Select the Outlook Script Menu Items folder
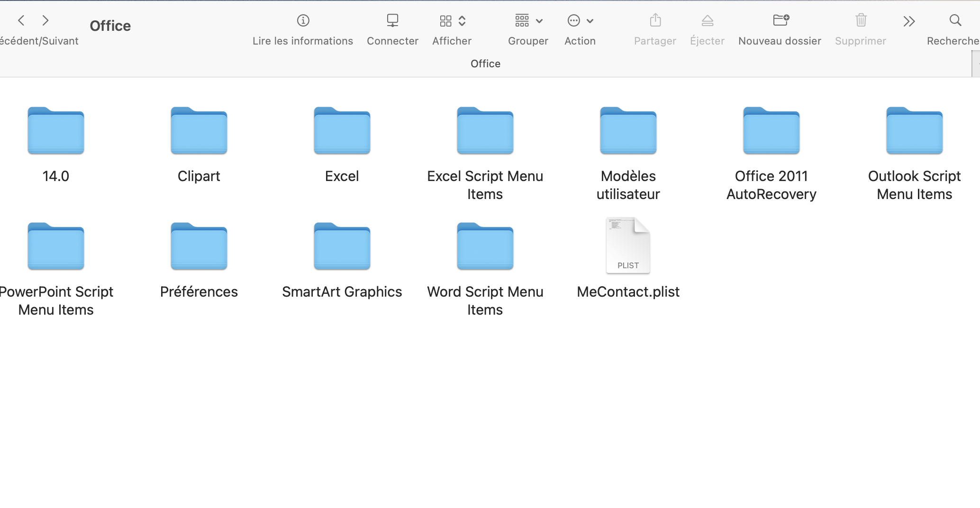This screenshot has height=508, width=980. pos(915,130)
